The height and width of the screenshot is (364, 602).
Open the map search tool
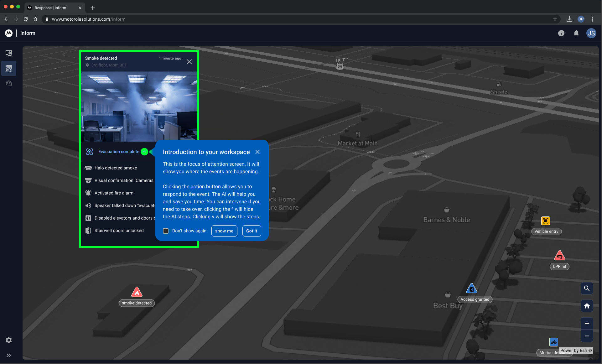click(x=587, y=288)
